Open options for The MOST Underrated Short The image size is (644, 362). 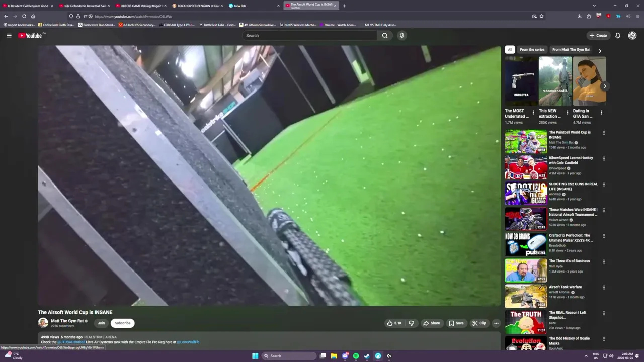[x=533, y=113]
